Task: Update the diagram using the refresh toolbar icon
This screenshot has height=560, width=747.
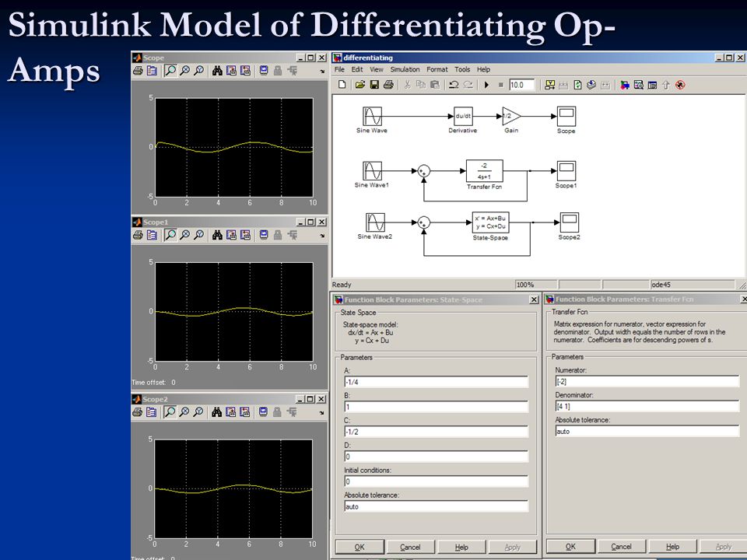Action: point(577,85)
